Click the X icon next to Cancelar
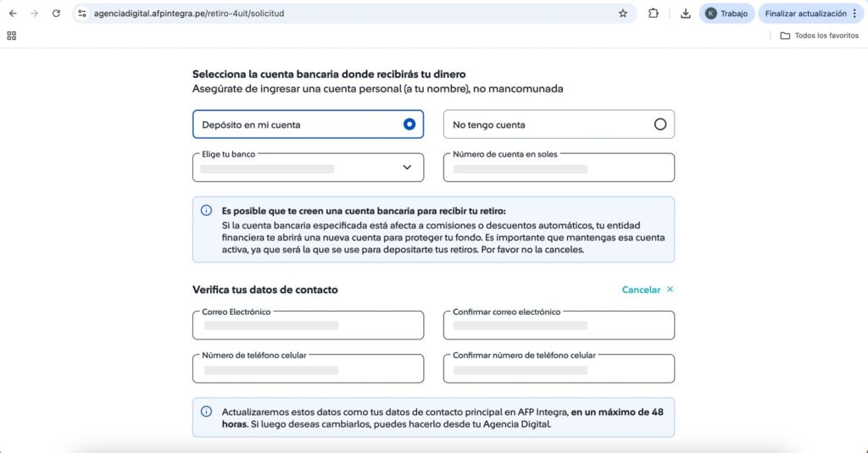The height and width of the screenshot is (453, 868). (670, 290)
